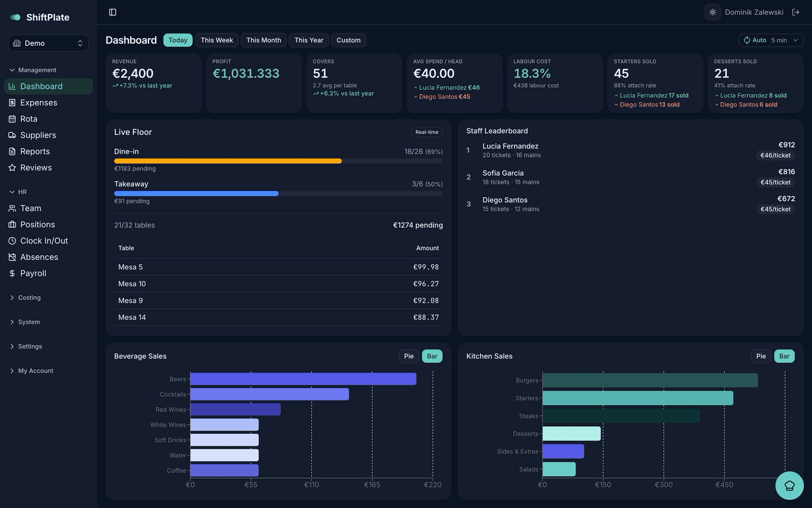Open Expenses in the sidebar
The height and width of the screenshot is (508, 812).
pyautogui.click(x=48, y=103)
